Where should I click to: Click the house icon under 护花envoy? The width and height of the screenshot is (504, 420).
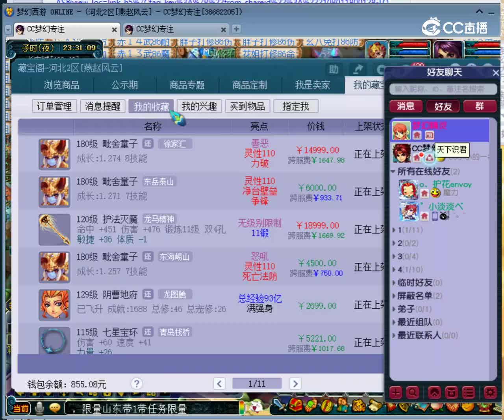424,193
